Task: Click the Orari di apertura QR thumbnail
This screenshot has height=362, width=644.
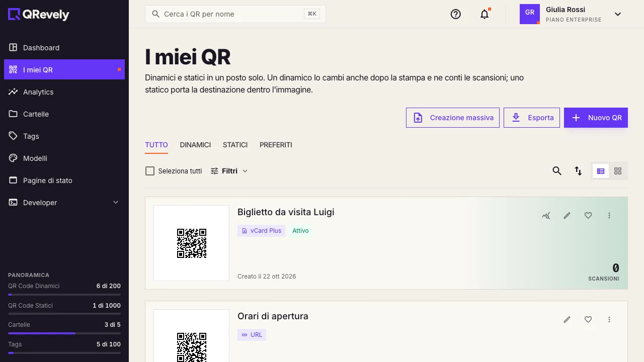Action: click(192, 335)
